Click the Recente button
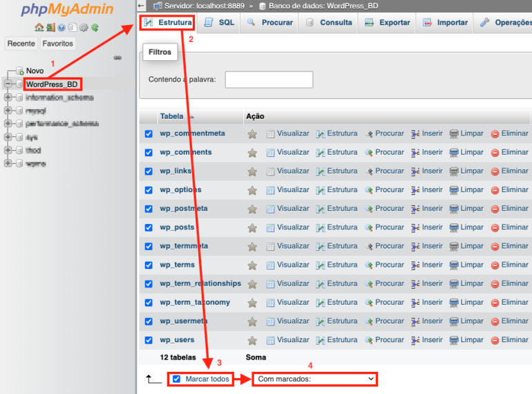The height and width of the screenshot is (394, 532). pos(21,44)
